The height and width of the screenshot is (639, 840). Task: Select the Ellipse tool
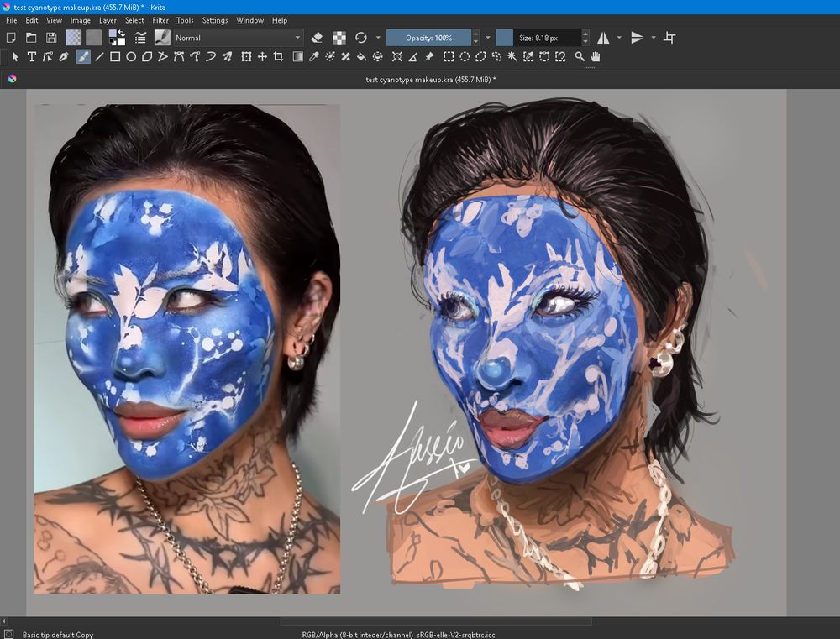pos(131,57)
